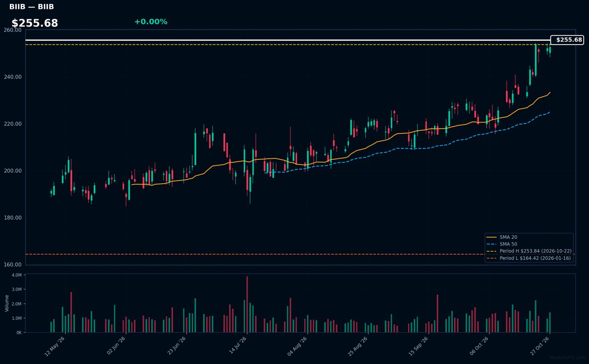589x364 pixels.
Task: Click the BIIB — BIIB chart title
Action: [x=31, y=7]
